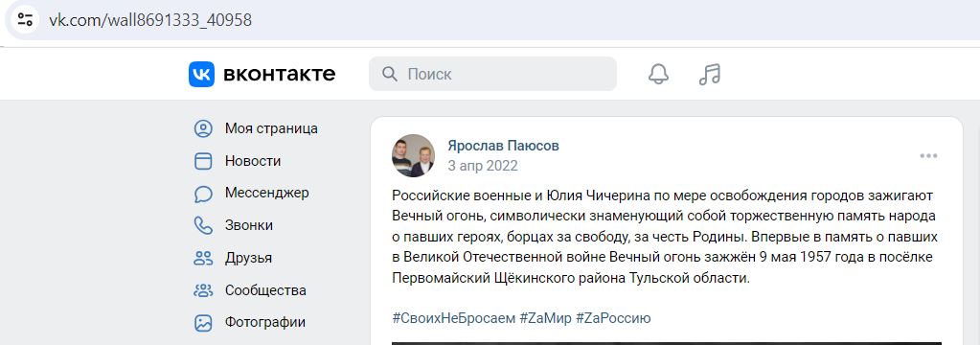980x345 pixels.
Task: Click the Новости feed icon
Action: coord(203,161)
